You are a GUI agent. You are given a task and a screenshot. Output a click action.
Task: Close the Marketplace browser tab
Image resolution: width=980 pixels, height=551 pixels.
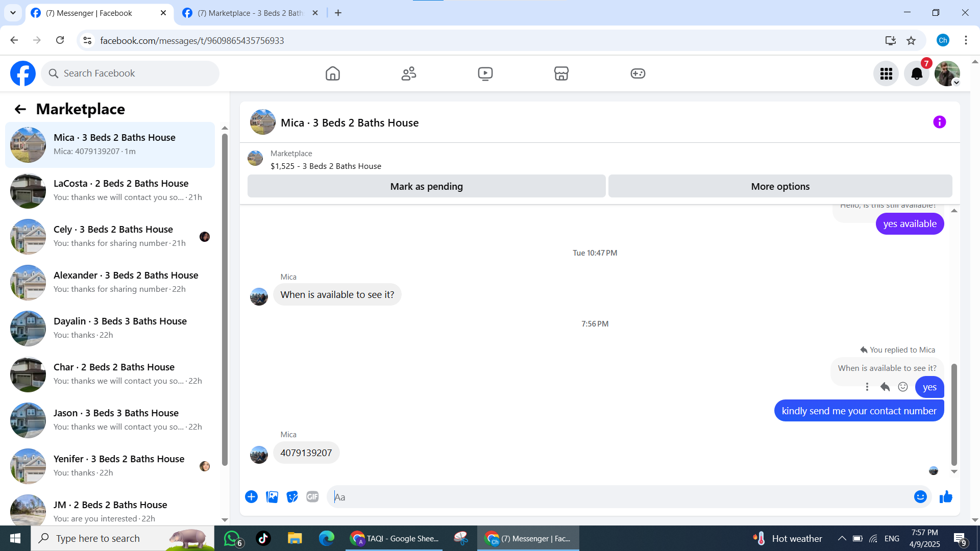[x=315, y=13]
